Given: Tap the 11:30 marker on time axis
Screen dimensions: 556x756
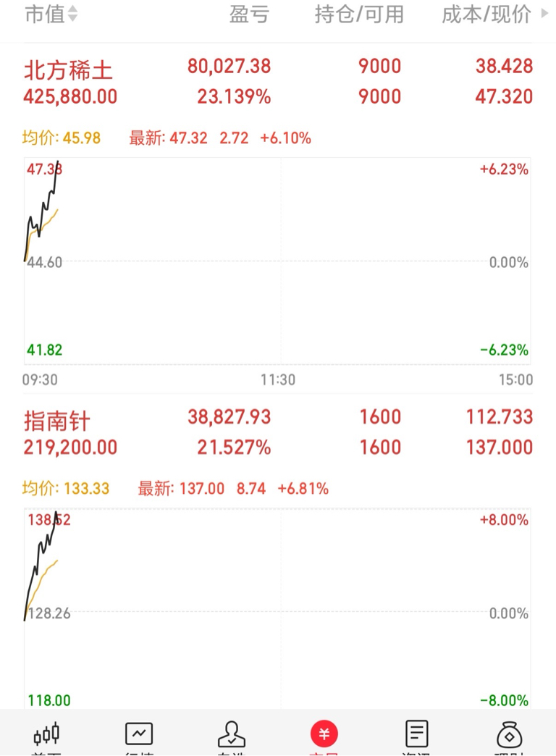Looking at the screenshot, I should tap(278, 380).
